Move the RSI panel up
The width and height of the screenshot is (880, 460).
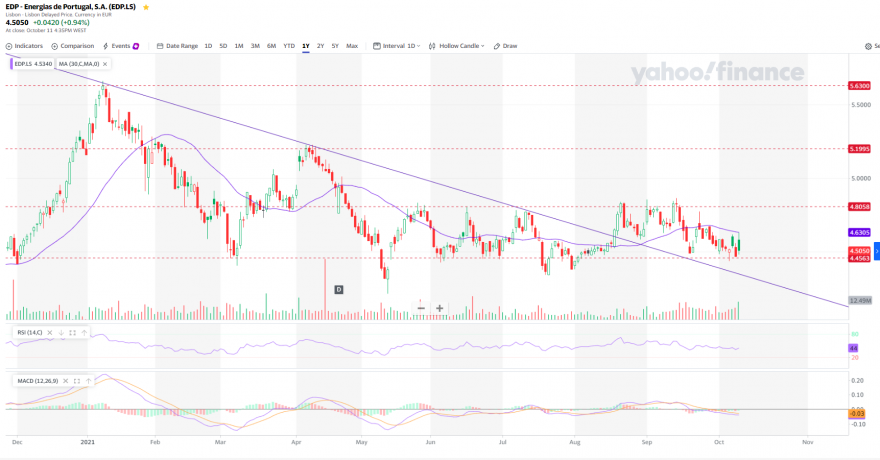[84, 333]
